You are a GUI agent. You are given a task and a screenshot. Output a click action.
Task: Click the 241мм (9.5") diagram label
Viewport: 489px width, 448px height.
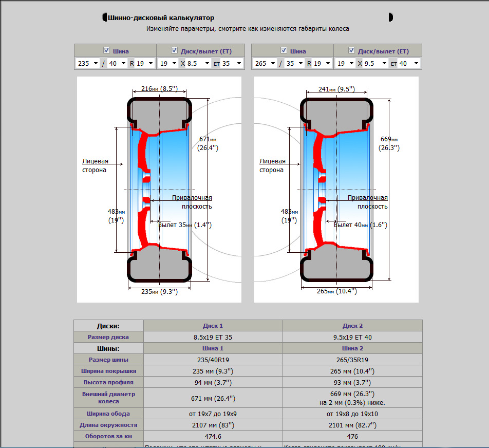[x=336, y=89]
